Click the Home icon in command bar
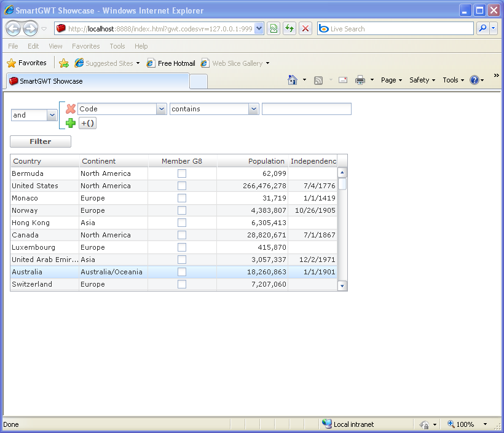The height and width of the screenshot is (433, 504). point(292,80)
